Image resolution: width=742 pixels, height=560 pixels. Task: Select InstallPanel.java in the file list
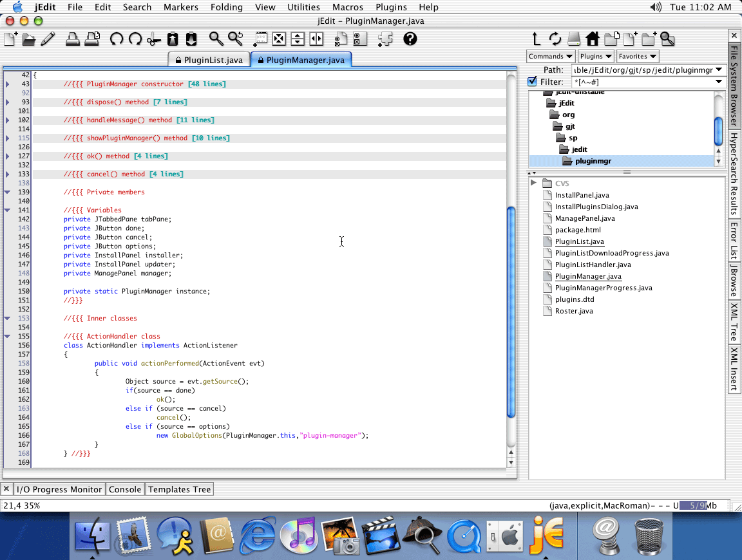coord(582,195)
